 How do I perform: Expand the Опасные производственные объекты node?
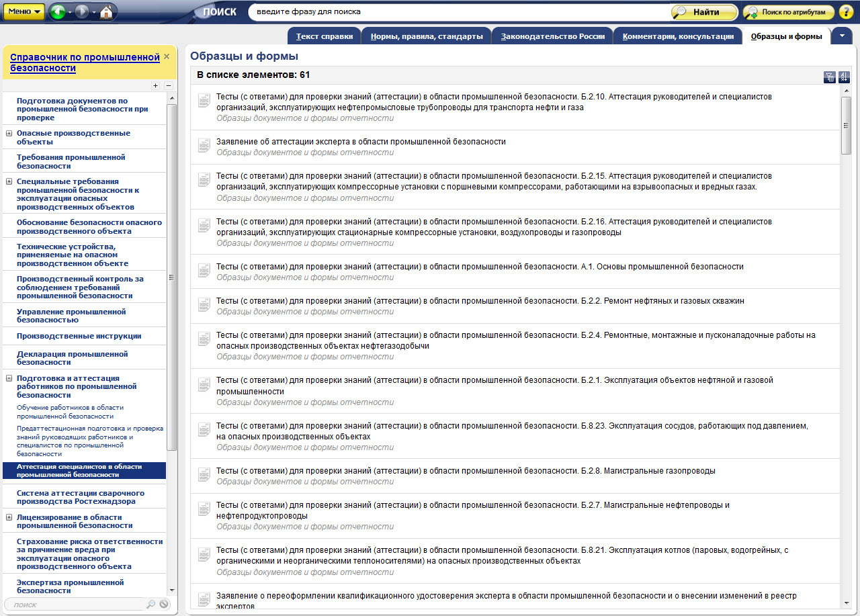click(9, 134)
